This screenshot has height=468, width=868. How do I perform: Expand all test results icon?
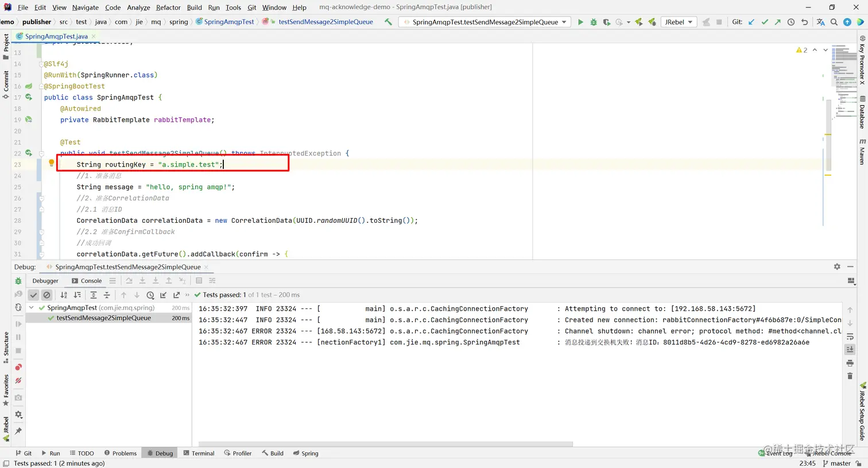click(94, 295)
